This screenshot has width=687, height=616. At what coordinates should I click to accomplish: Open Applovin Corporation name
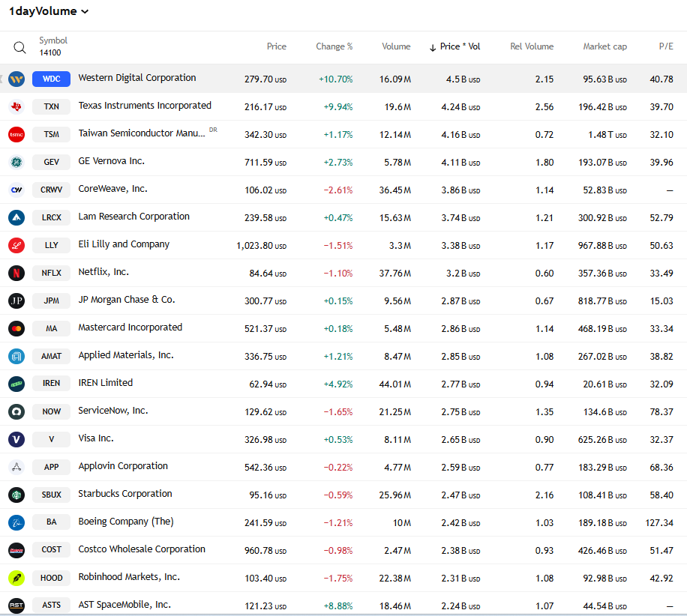(x=123, y=466)
